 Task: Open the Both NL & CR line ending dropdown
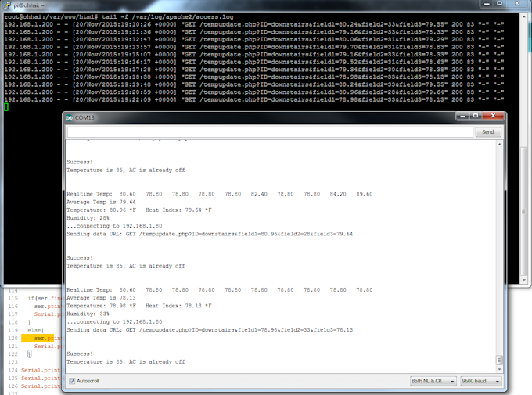[x=433, y=381]
